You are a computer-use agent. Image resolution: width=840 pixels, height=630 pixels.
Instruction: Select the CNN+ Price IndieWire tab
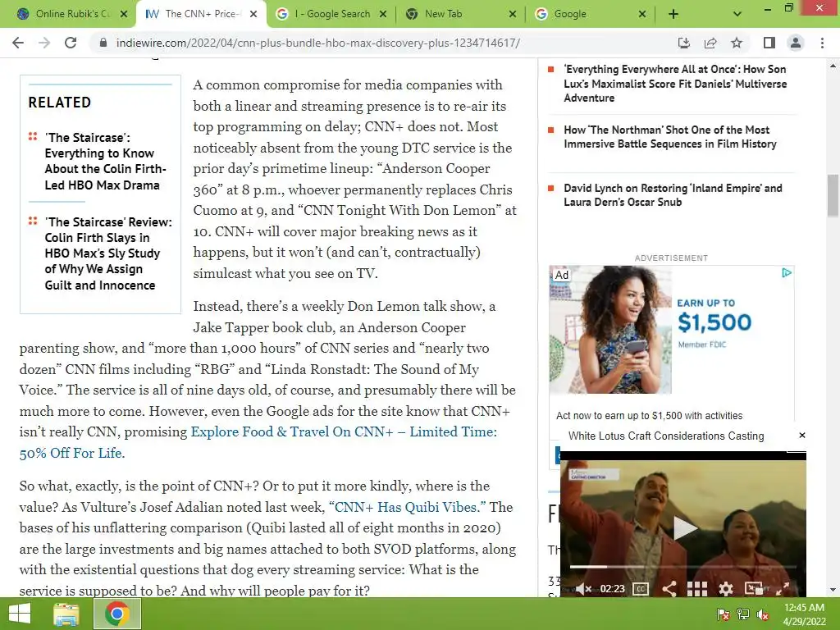[x=201, y=14]
